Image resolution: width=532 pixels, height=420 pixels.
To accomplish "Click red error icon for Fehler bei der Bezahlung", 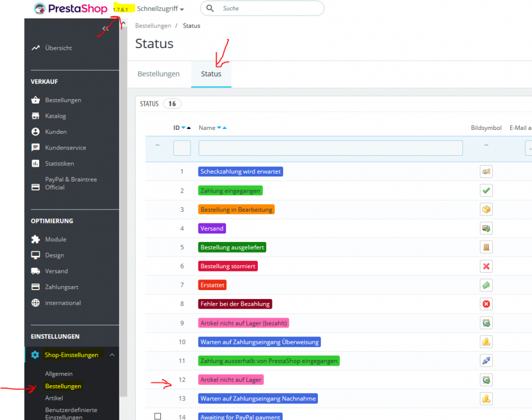I will coord(486,304).
